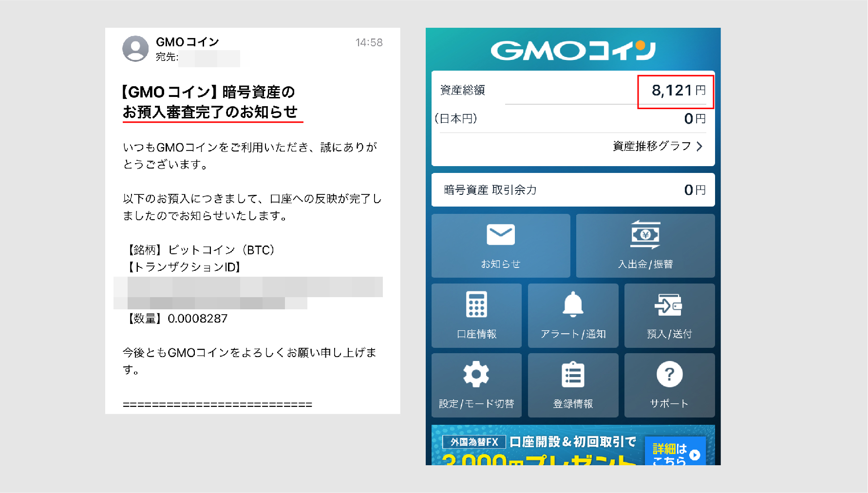
Task: Select the 暗号資産 取引余力 row
Action: [573, 190]
